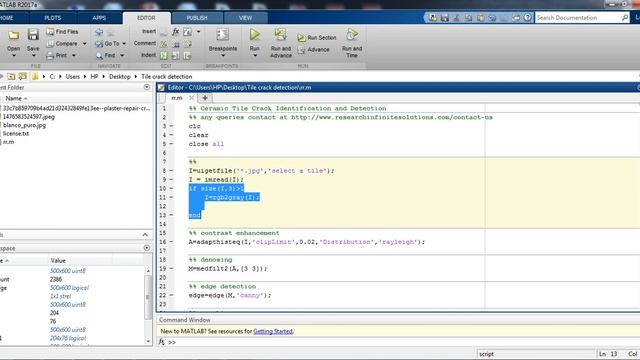Click Run and Advance
640x360 pixels.
point(281,43)
